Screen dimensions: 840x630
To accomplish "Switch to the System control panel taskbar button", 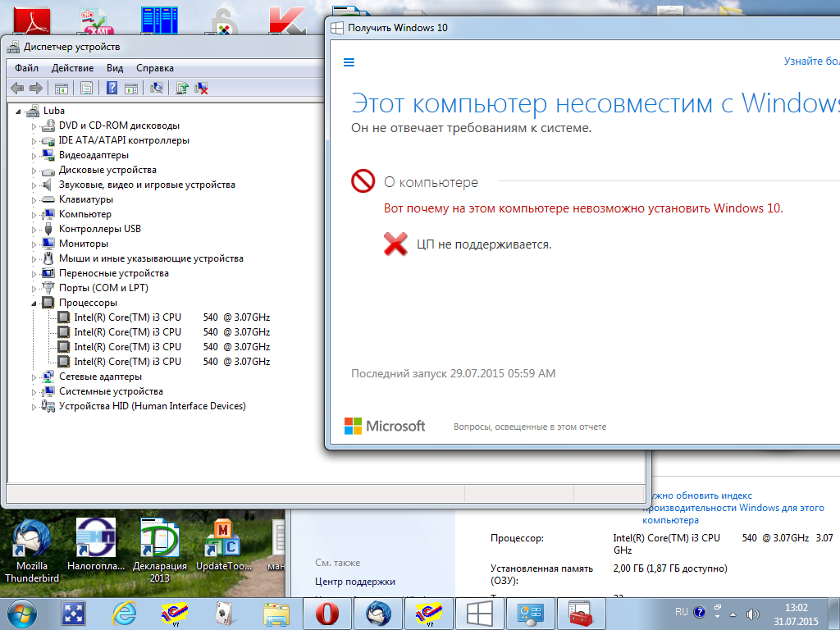I will pyautogui.click(x=531, y=614).
